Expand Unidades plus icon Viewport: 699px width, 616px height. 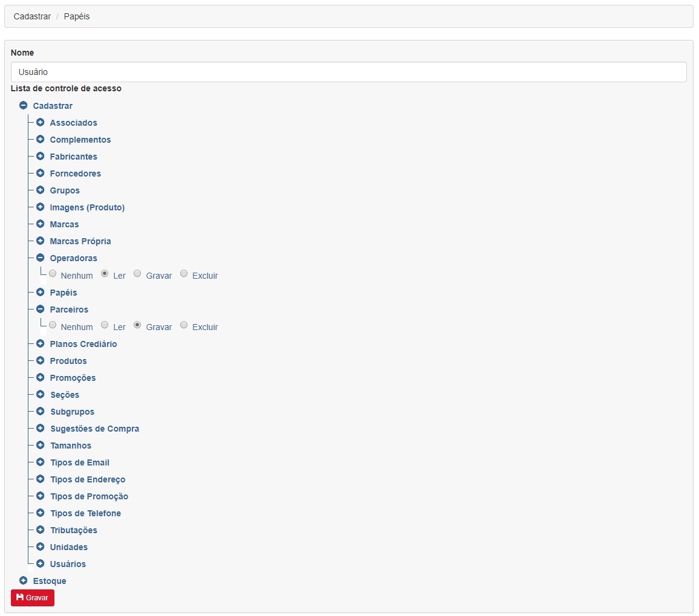click(40, 547)
